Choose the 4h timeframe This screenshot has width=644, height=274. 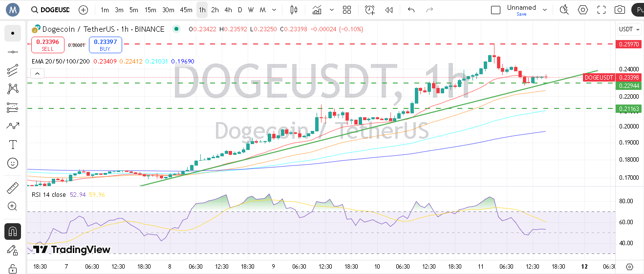click(x=228, y=10)
